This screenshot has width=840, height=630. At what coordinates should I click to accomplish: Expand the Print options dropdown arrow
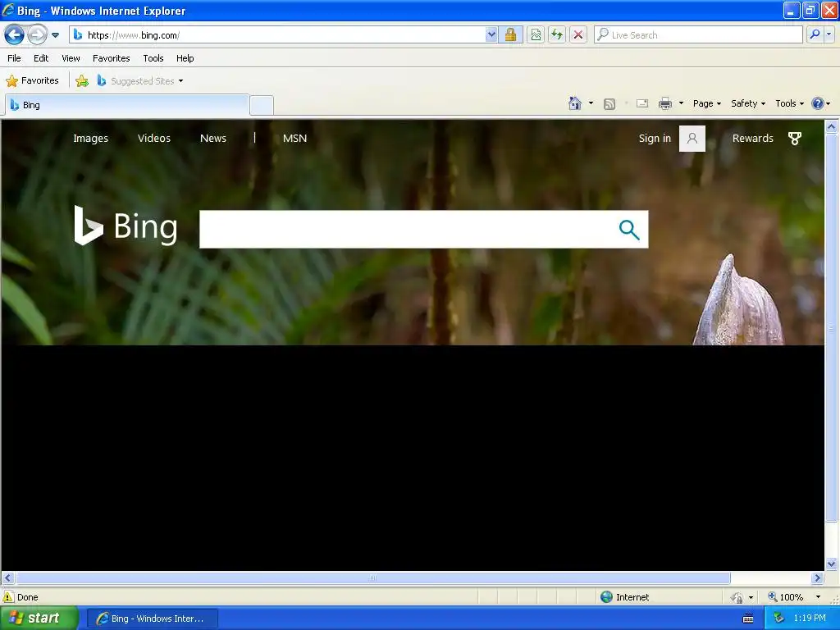click(x=681, y=103)
